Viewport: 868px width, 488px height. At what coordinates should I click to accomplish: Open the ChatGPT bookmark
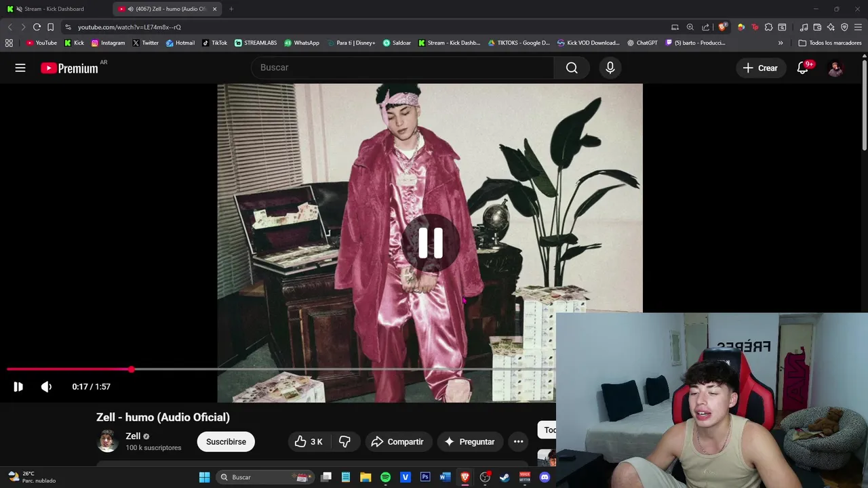point(642,43)
